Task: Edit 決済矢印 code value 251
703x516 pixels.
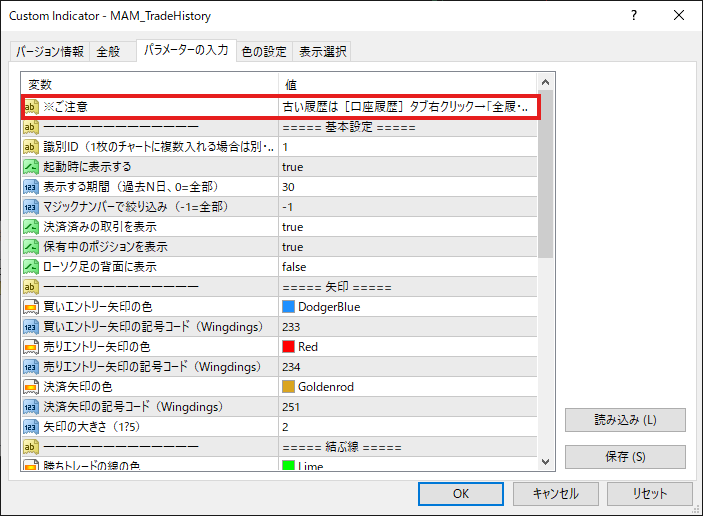Action: click(x=407, y=407)
